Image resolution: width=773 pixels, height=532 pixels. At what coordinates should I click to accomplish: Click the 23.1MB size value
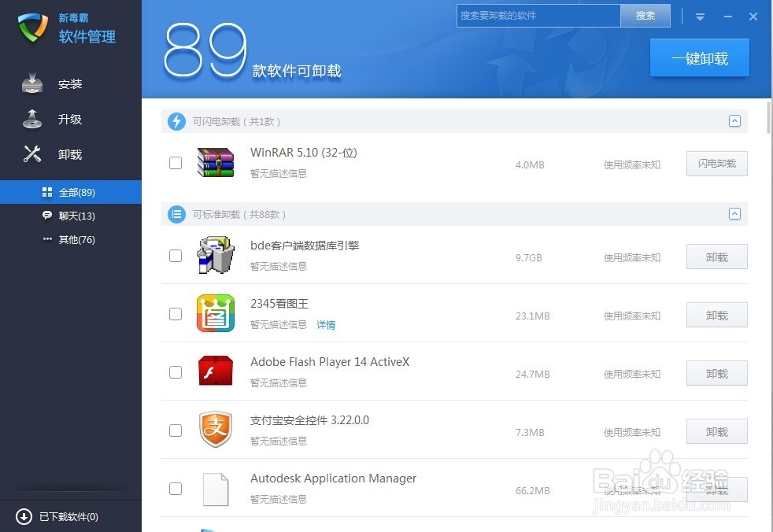(532, 316)
